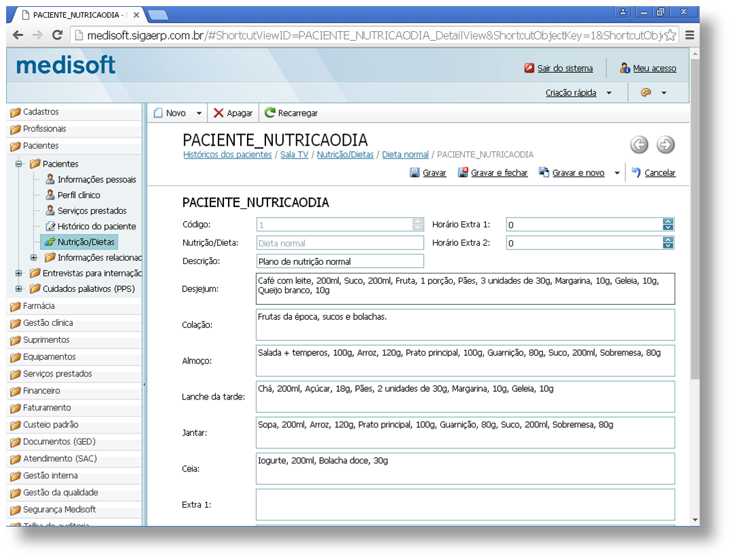Click the Gravar e novo icon

pos(544,172)
